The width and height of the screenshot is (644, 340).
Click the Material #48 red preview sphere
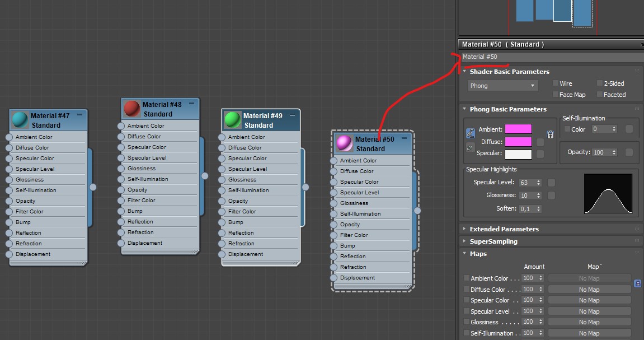132,109
